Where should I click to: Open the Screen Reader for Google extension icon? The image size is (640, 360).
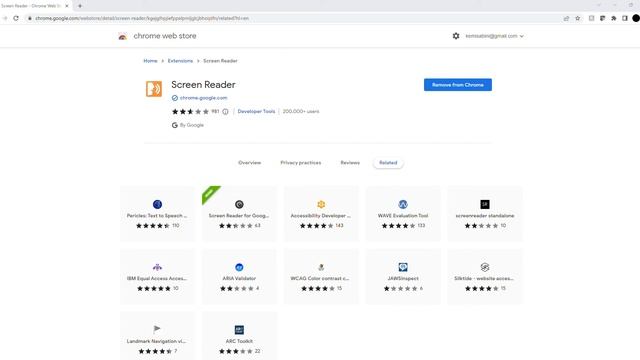[239, 204]
